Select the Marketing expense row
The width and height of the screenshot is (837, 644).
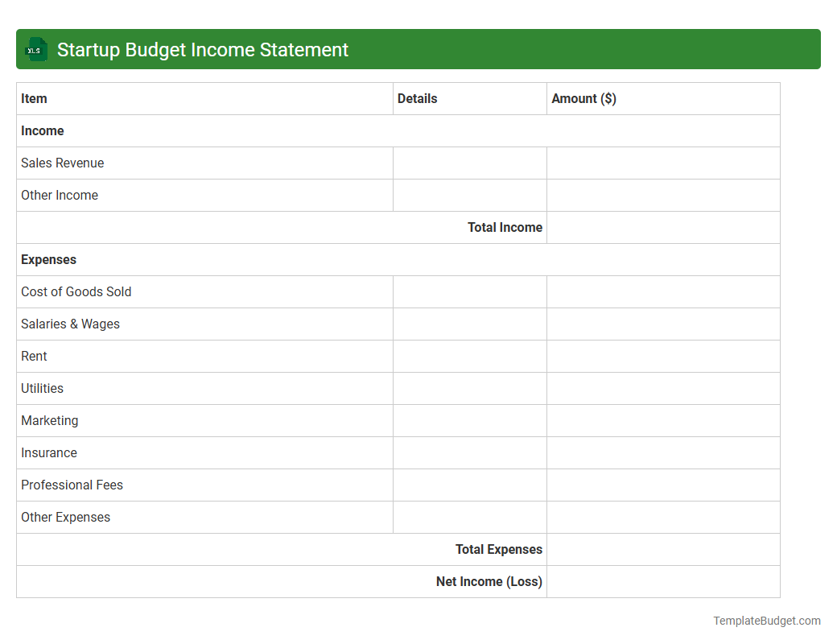coord(50,420)
